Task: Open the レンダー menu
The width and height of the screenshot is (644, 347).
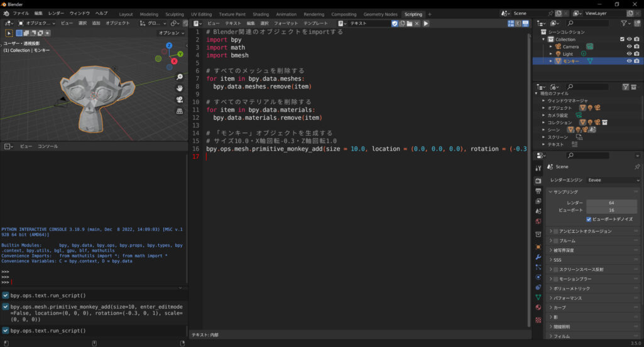Action: click(x=56, y=14)
